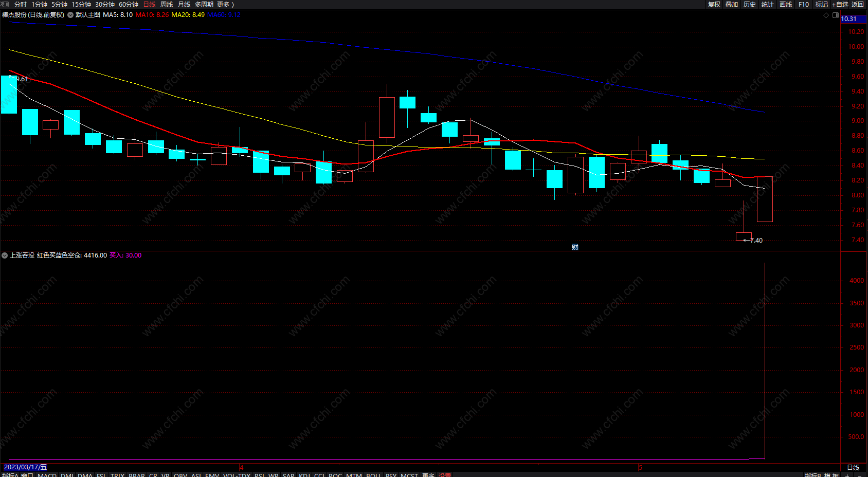The width and height of the screenshot is (868, 477).
Task: Click the 9.00 price axis label
Action: pyautogui.click(x=858, y=121)
